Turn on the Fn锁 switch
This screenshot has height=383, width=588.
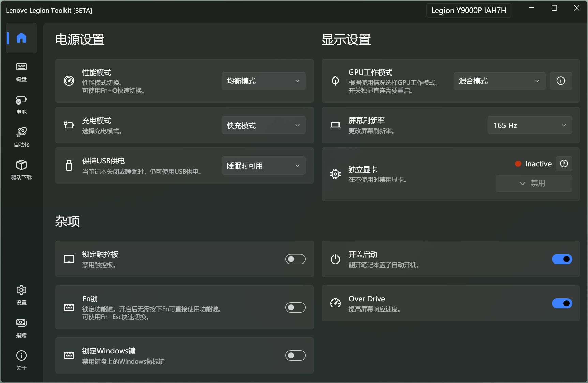(296, 307)
